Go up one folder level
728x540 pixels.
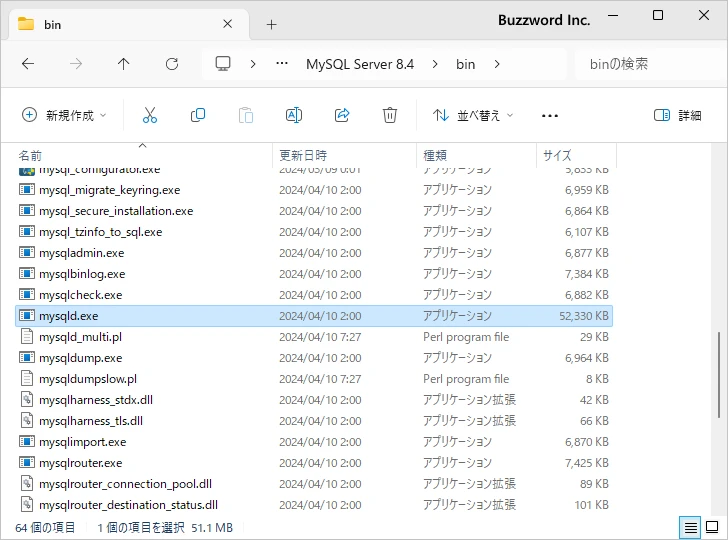tap(124, 64)
